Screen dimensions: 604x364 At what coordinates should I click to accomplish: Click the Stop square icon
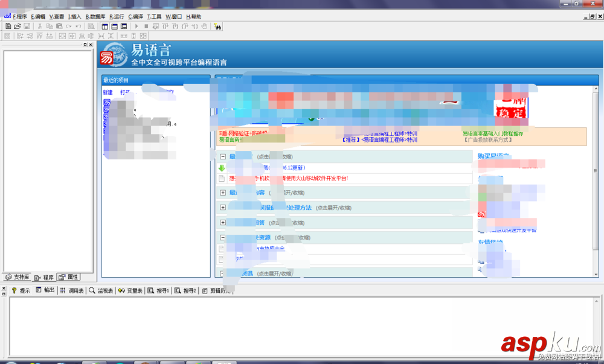(146, 26)
